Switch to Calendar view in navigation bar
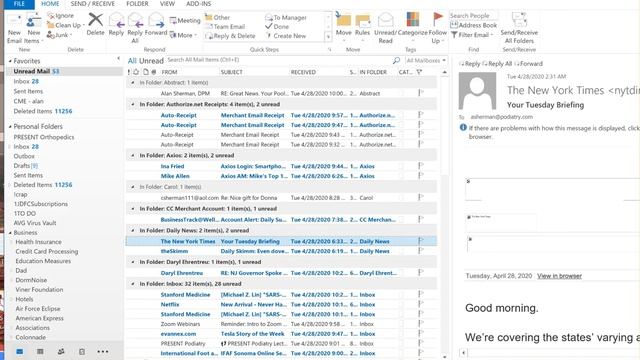Viewport: 640px width, 360px height. tap(40, 351)
